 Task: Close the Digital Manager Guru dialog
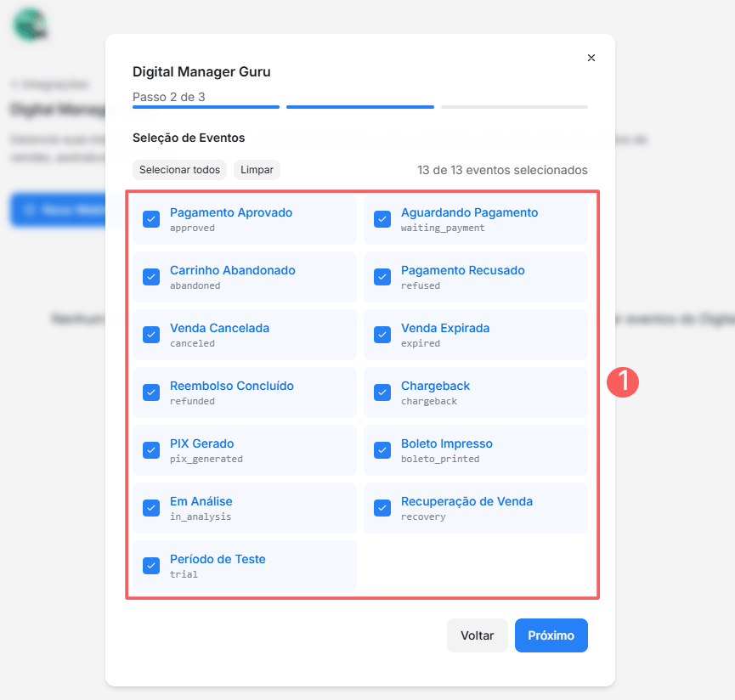pos(591,58)
